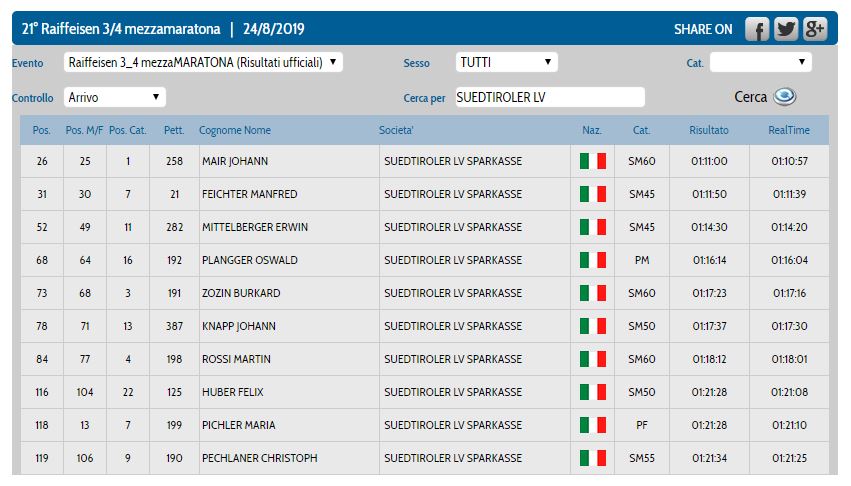Share results on Facebook

(758, 29)
